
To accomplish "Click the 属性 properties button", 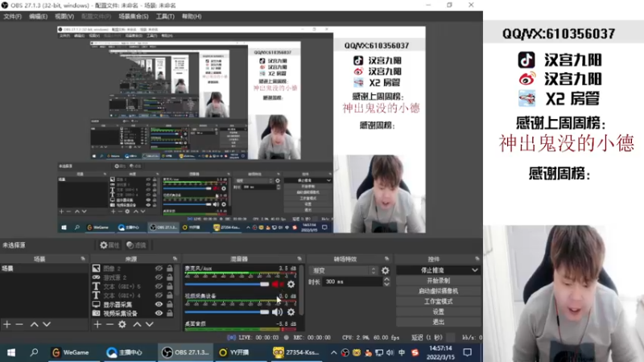I will [109, 245].
